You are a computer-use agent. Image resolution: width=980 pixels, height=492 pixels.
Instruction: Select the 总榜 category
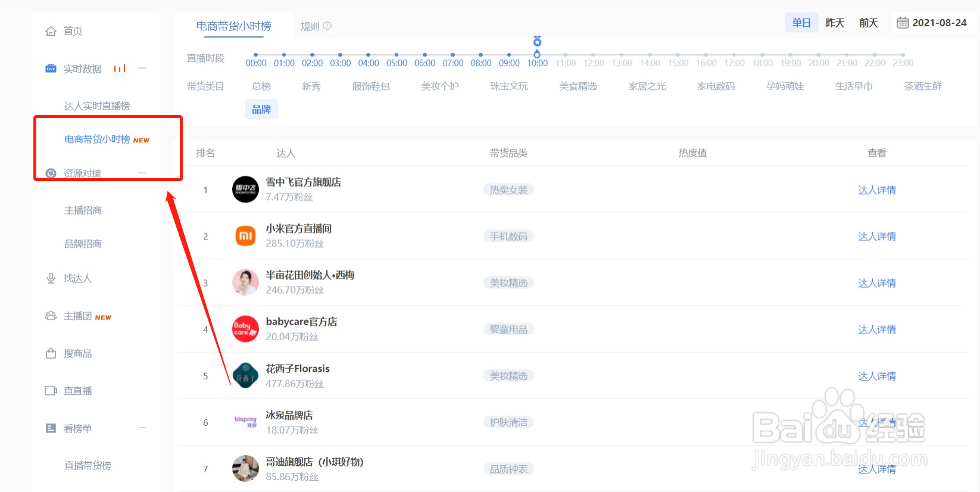click(x=261, y=86)
